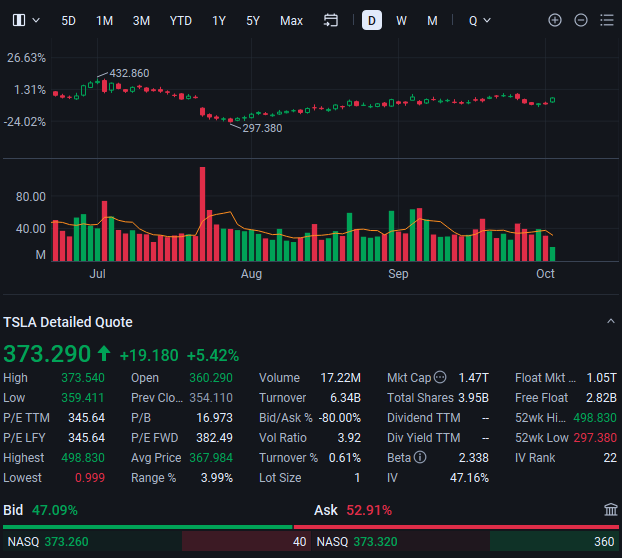The image size is (622, 558).
Task: Select the Low value 359.411
Action: pyautogui.click(x=83, y=398)
